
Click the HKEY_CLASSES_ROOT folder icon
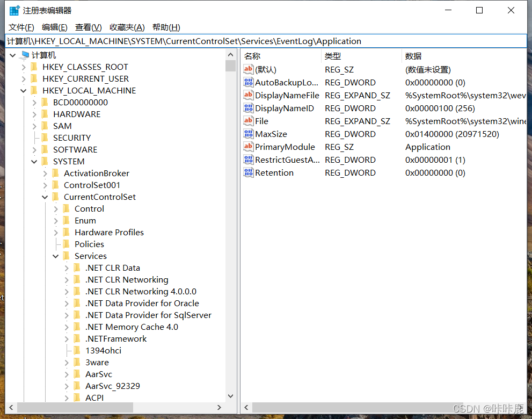(34, 67)
